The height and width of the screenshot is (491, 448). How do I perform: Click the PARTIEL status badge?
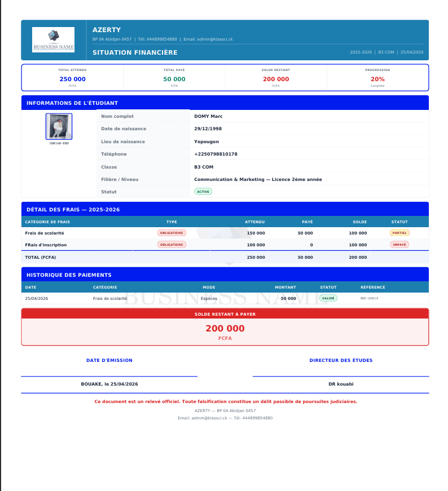399,233
